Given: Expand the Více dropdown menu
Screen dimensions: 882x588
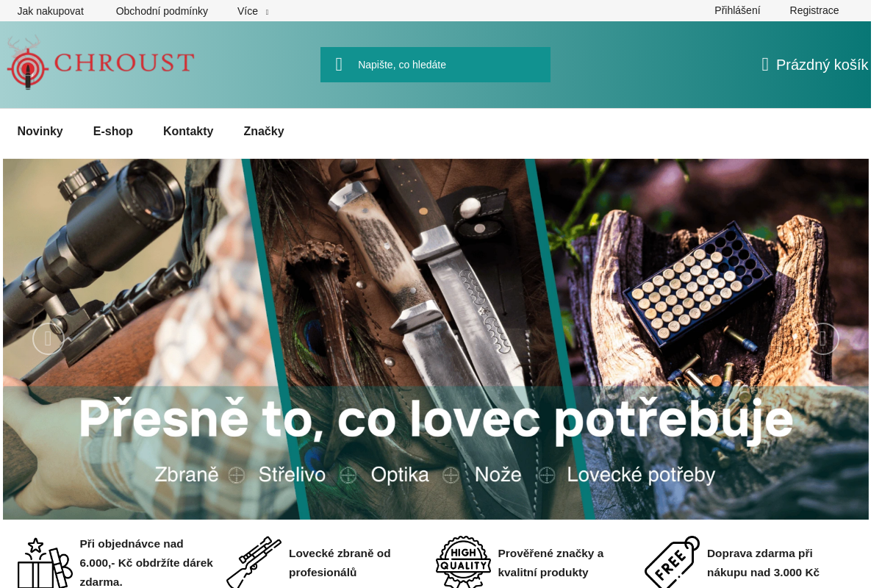Looking at the screenshot, I should pyautogui.click(x=253, y=11).
